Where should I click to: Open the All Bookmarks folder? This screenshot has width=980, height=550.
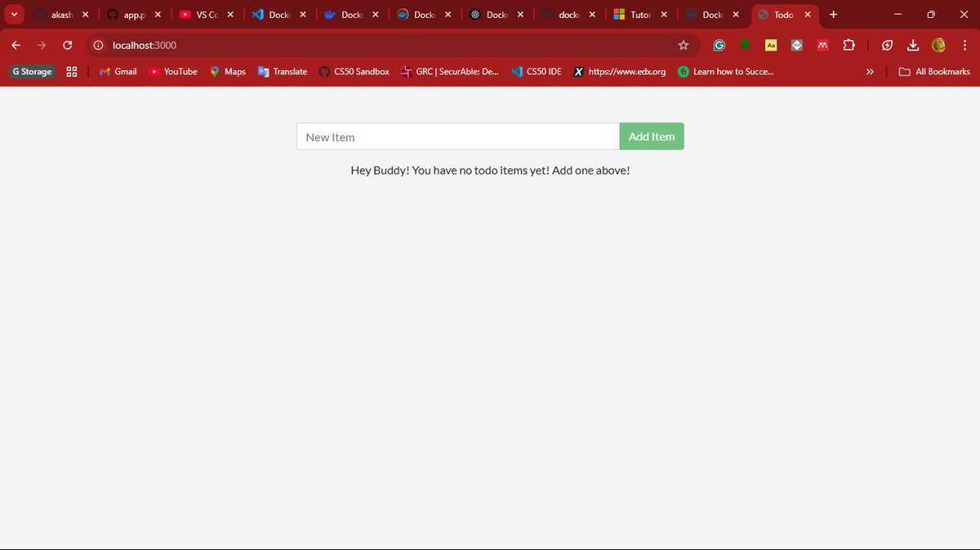pyautogui.click(x=934, y=72)
